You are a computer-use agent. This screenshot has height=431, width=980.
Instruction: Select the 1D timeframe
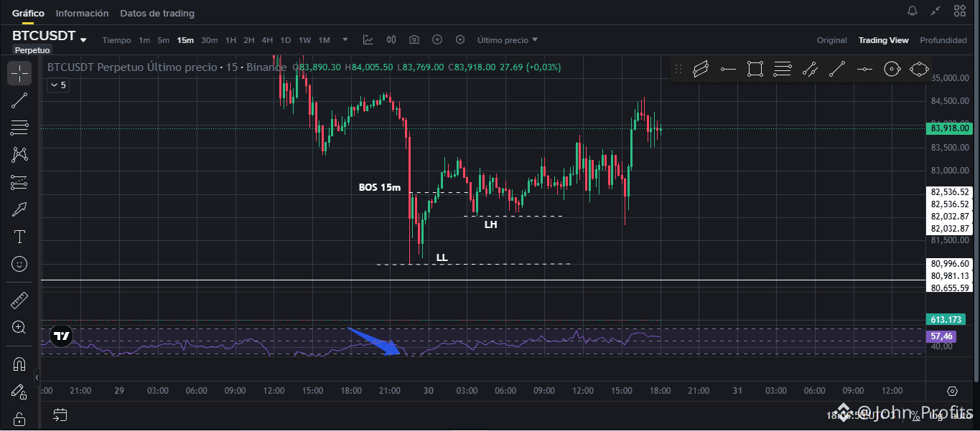286,40
